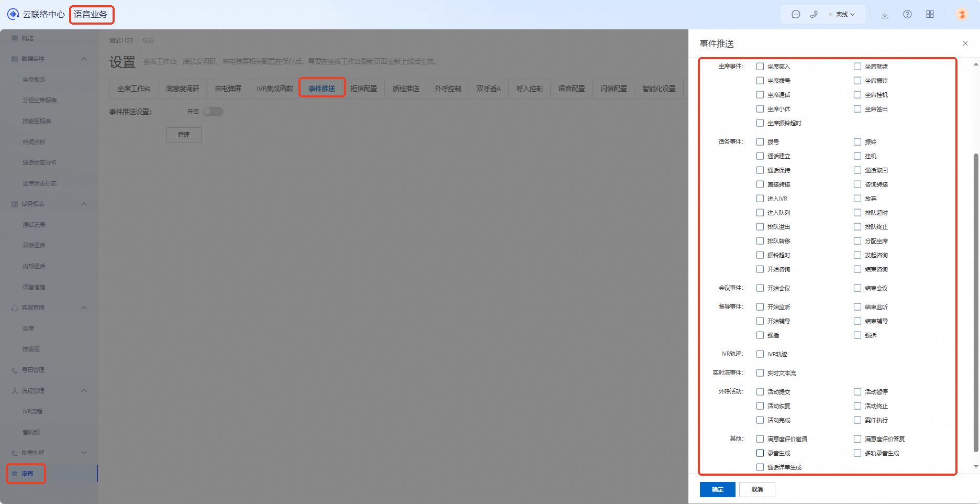Go to 通话记录 in the sidebar
This screenshot has width=980, height=504.
click(34, 225)
